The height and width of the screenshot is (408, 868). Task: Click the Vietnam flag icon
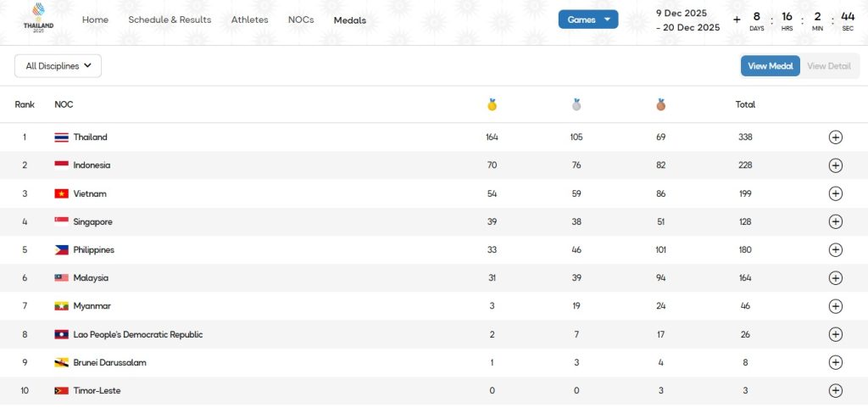pos(62,193)
